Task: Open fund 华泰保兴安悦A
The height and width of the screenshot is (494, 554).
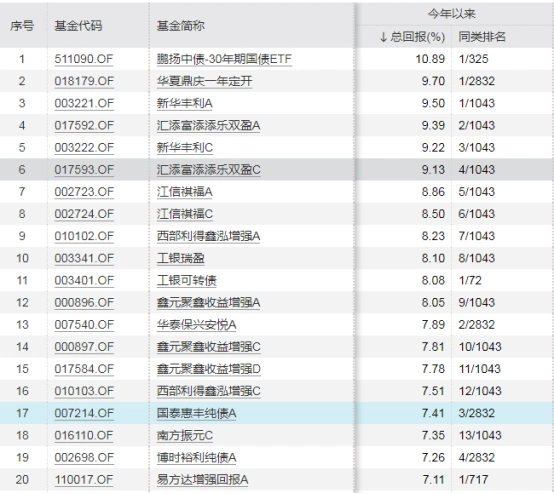Action: [x=197, y=325]
